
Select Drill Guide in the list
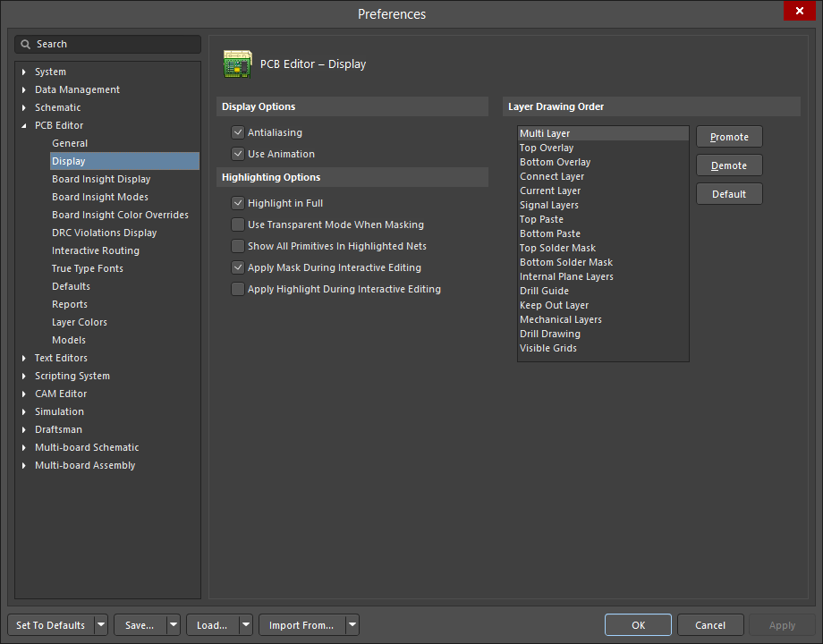(x=603, y=291)
